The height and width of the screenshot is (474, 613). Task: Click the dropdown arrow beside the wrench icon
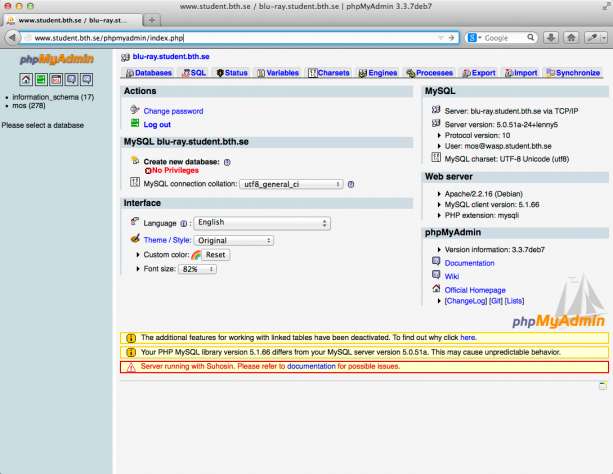[604, 38]
